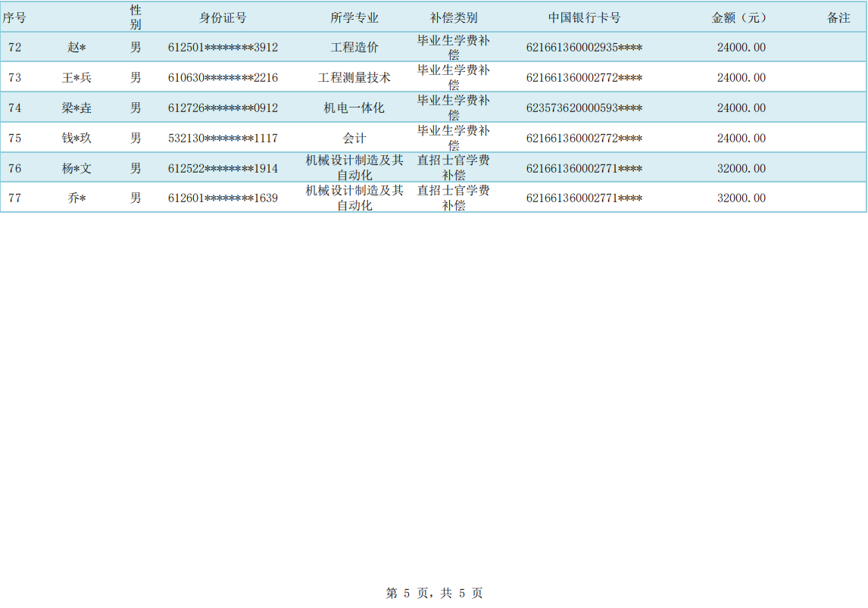Click the name 王*兵 in row 73
Image resolution: width=868 pixels, height=608 pixels.
(x=76, y=78)
